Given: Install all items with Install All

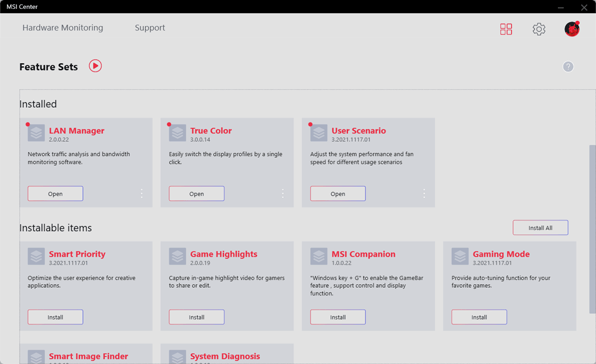Looking at the screenshot, I should tap(540, 228).
